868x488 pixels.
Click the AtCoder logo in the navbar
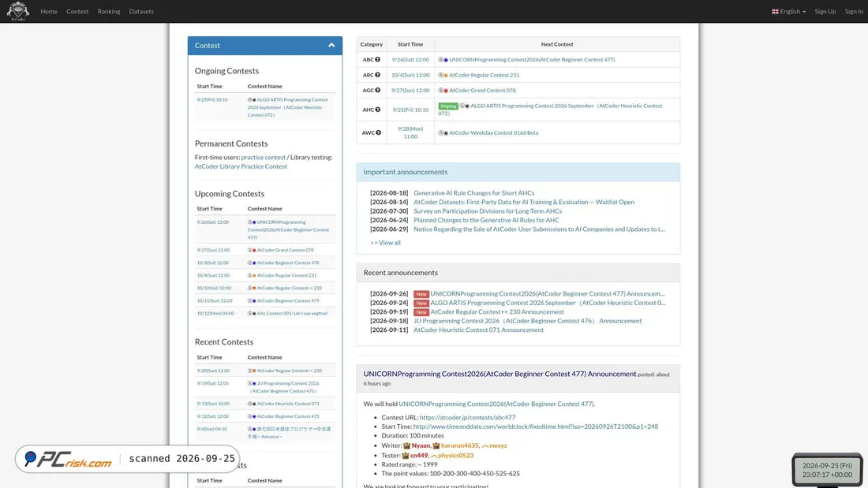tap(17, 11)
